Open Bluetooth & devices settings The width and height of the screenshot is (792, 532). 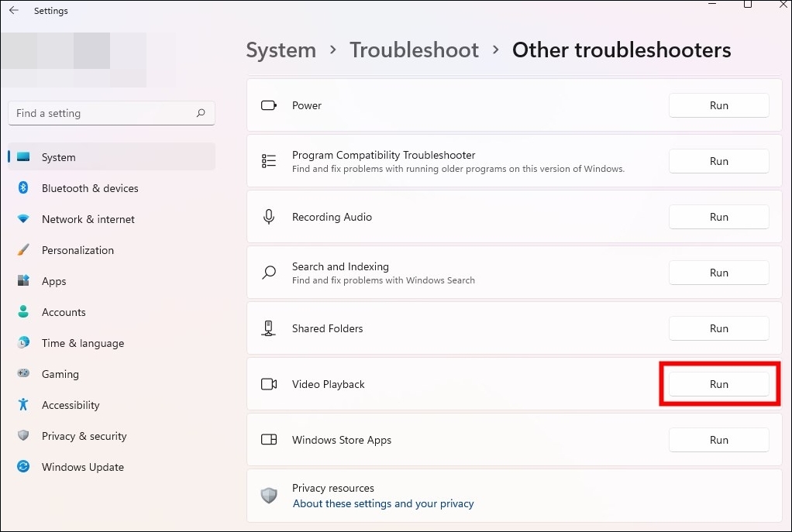(x=90, y=188)
